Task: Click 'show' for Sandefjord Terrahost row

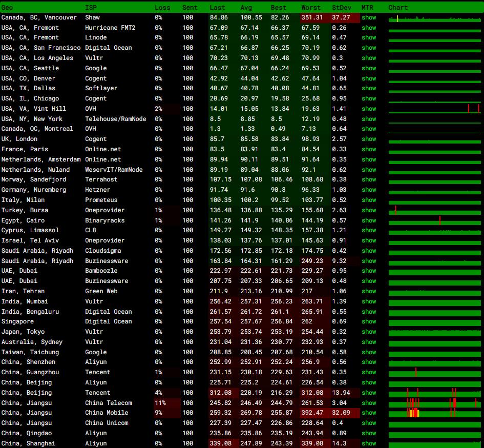Action: point(369,179)
